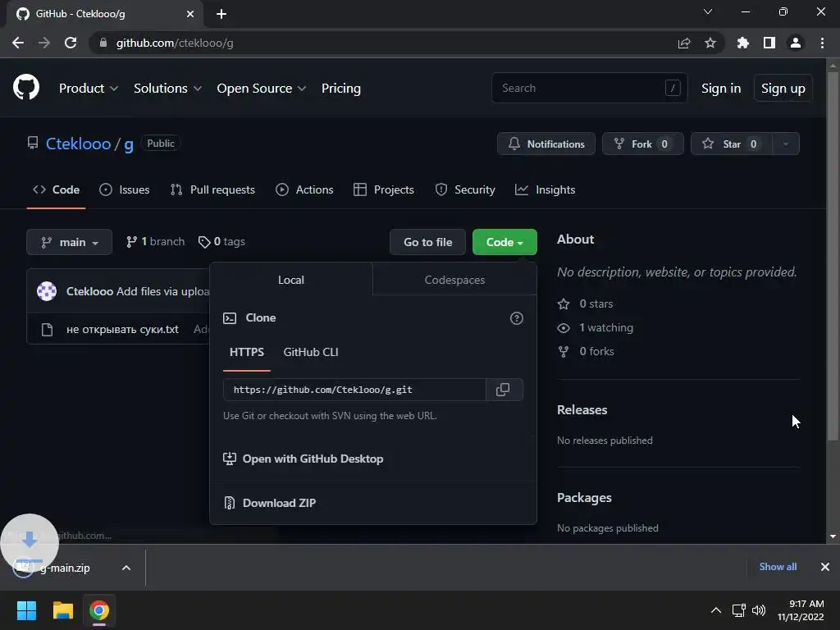Copy the HTTPS clone URL
Viewport: 840px width, 630px height.
[503, 390]
